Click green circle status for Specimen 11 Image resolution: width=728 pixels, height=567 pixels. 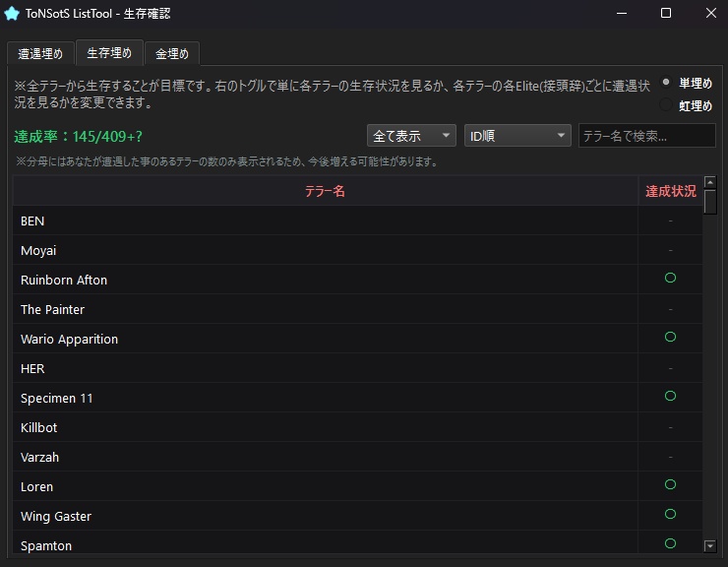click(x=670, y=396)
